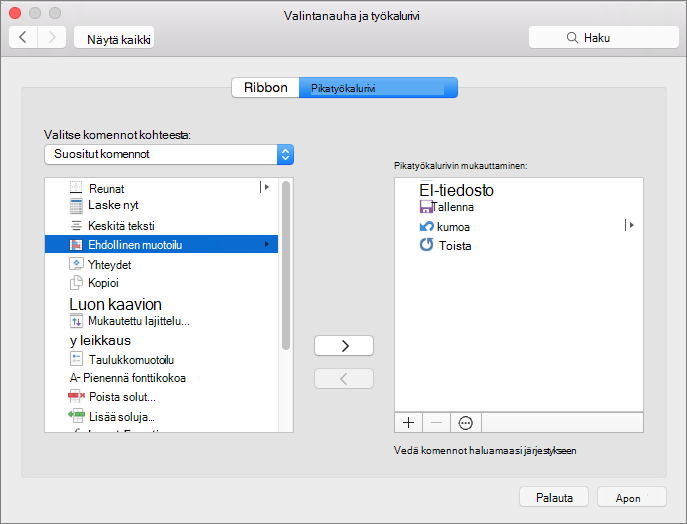This screenshot has width=687, height=524.
Task: Click the Mukautettu lajittelu sort icon
Action: point(76,321)
